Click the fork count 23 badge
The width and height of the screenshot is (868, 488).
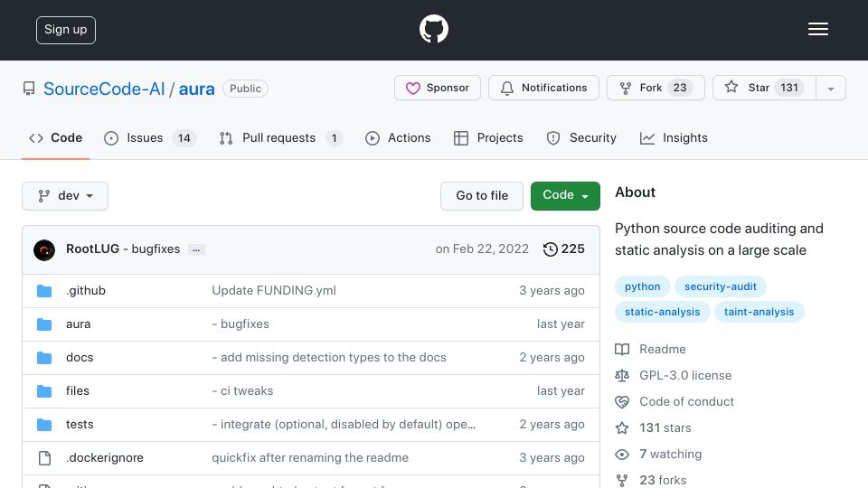(x=680, y=88)
